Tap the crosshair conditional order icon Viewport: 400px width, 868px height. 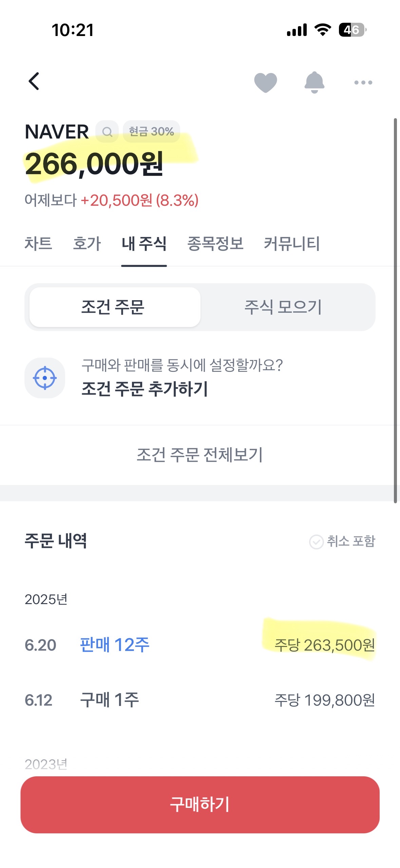pyautogui.click(x=45, y=378)
